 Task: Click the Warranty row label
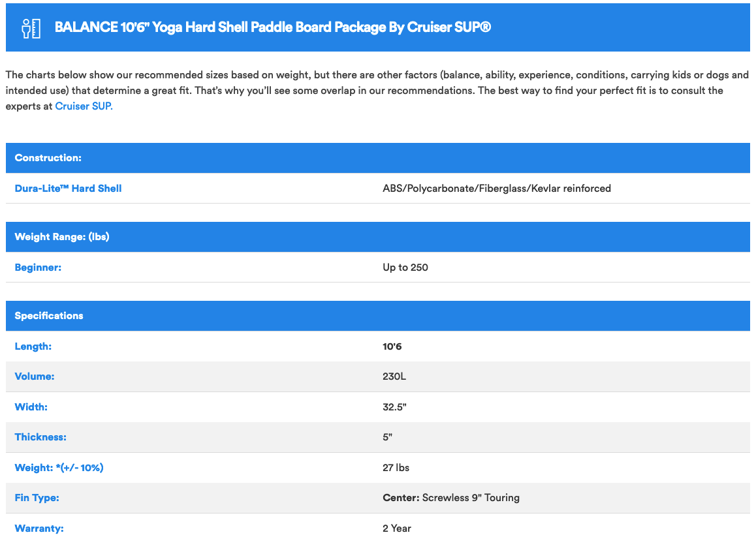(x=39, y=529)
